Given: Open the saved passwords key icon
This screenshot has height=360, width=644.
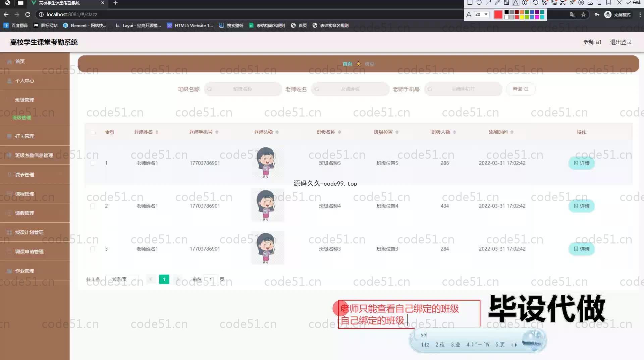Looking at the screenshot, I should click(597, 14).
